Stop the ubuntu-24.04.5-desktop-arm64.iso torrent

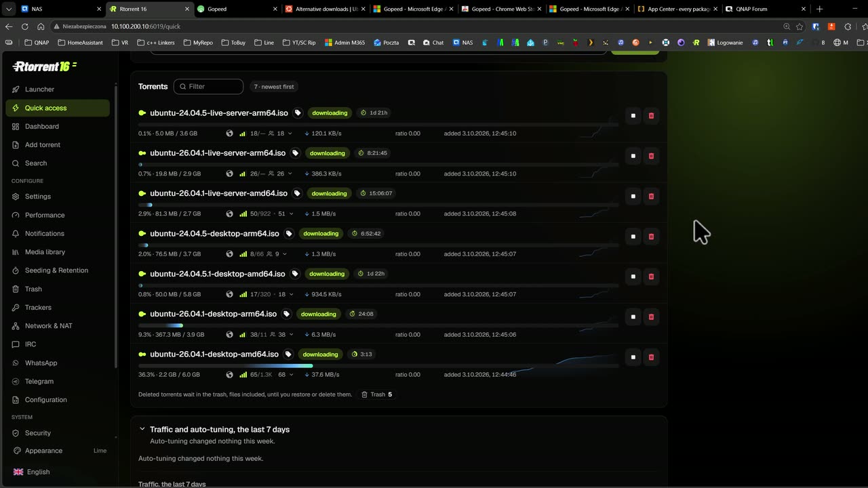pyautogui.click(x=633, y=237)
